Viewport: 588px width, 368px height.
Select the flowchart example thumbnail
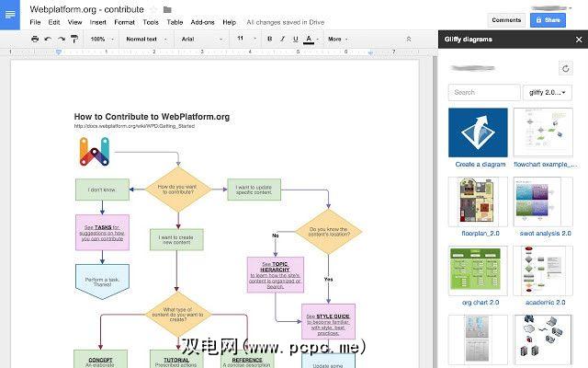543,132
